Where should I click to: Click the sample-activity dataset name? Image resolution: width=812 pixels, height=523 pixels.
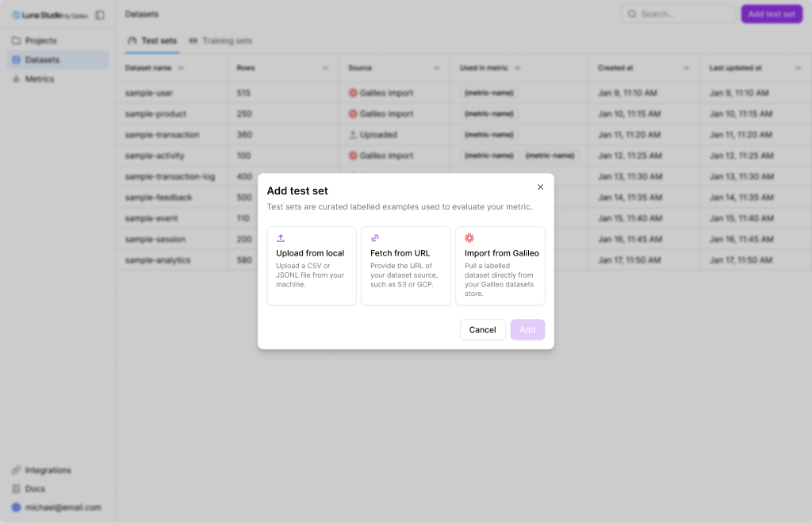coord(155,156)
